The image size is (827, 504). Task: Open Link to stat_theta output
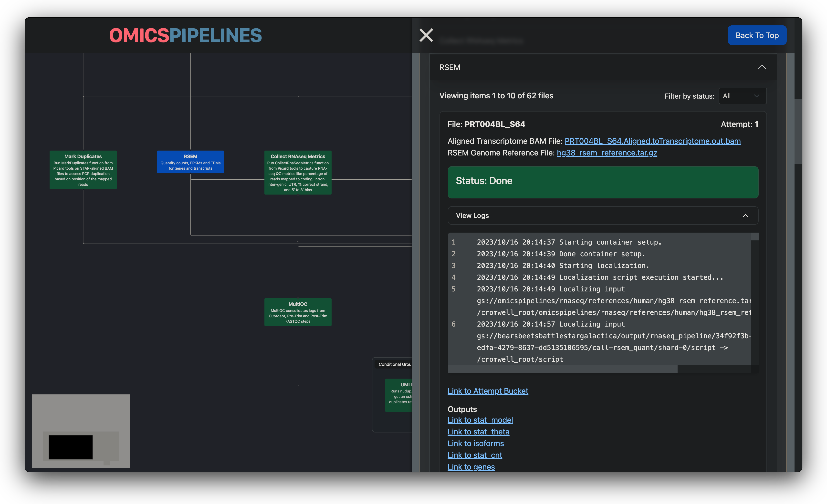pyautogui.click(x=478, y=432)
